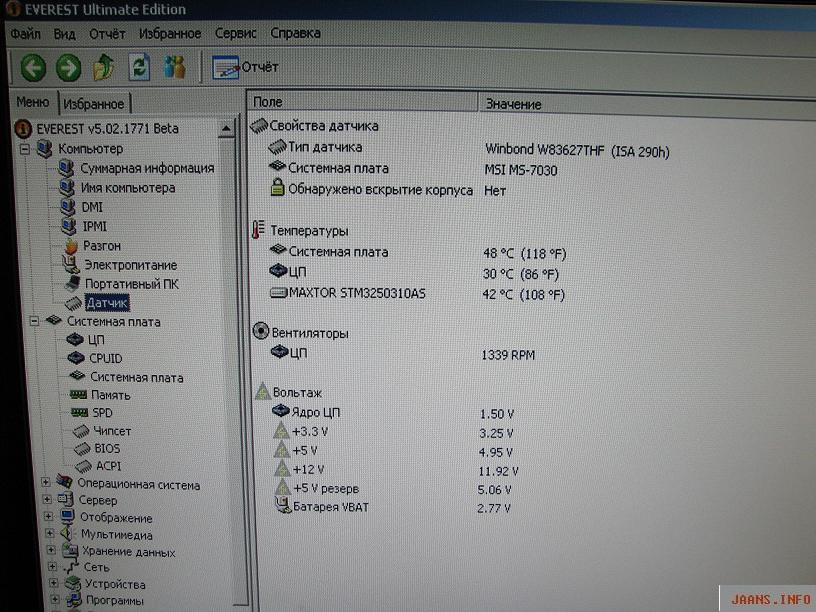Click the Мультимедиа speaker icon
The height and width of the screenshot is (612, 816).
tap(68, 533)
